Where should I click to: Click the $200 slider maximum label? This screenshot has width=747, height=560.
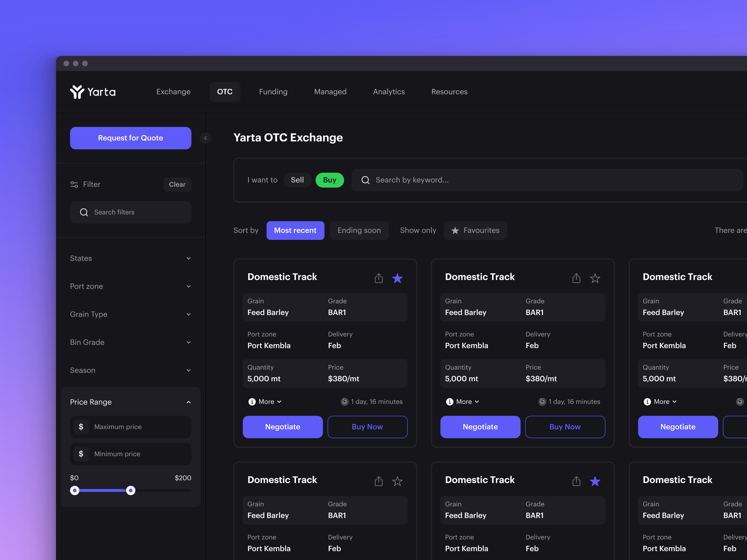pyautogui.click(x=183, y=478)
